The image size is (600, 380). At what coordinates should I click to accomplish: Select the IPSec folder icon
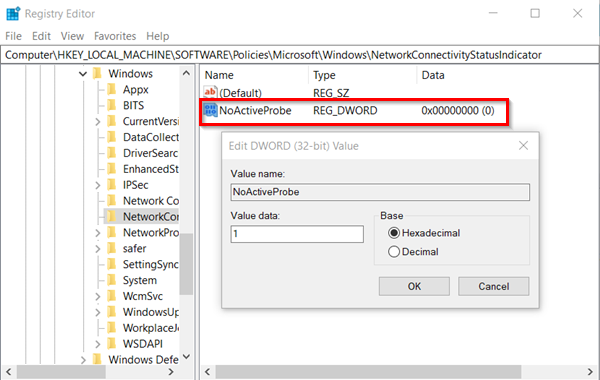pyautogui.click(x=112, y=185)
